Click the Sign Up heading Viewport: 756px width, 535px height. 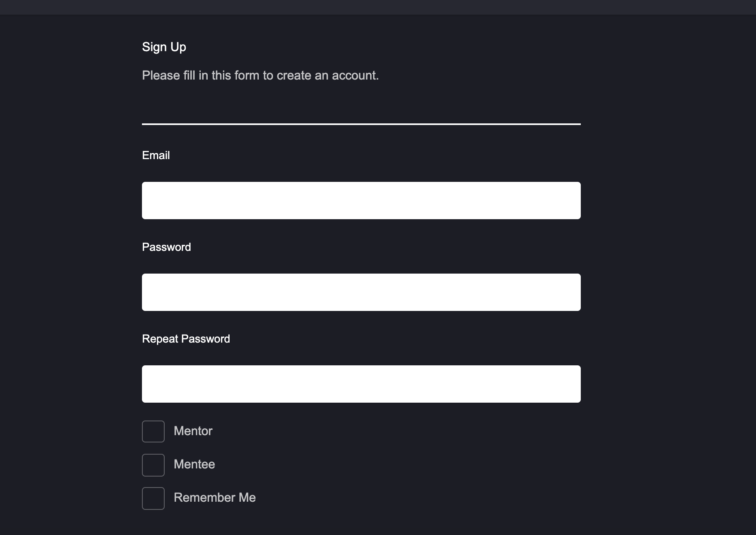click(x=164, y=47)
